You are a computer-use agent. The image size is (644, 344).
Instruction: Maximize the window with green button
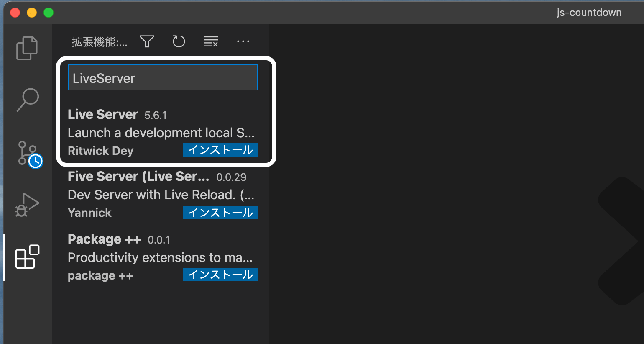pyautogui.click(x=49, y=13)
